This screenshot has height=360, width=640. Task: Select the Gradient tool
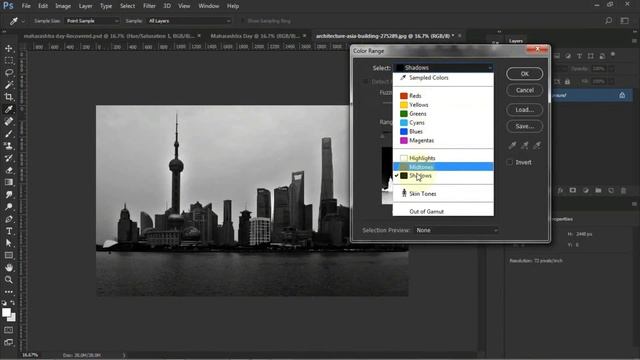click(x=9, y=182)
